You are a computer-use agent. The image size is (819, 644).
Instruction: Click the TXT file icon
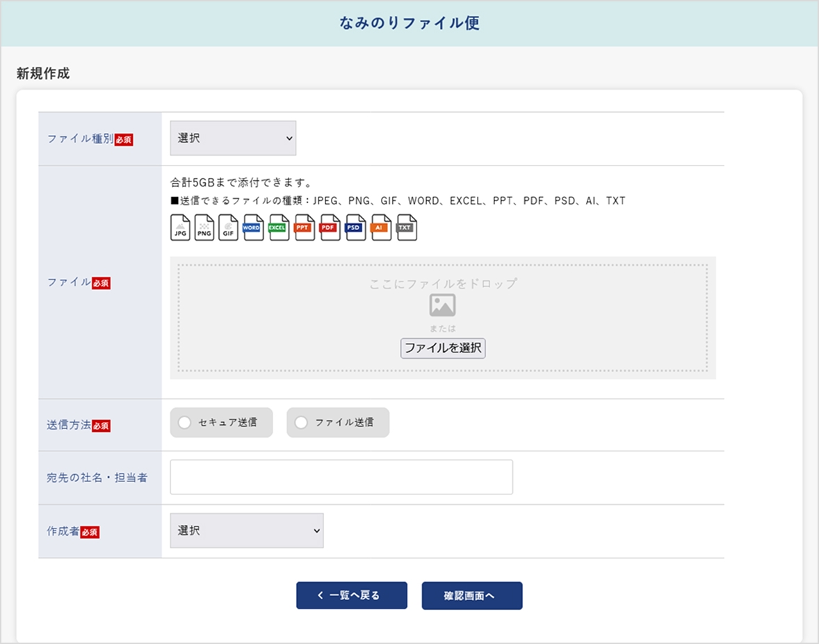click(406, 227)
